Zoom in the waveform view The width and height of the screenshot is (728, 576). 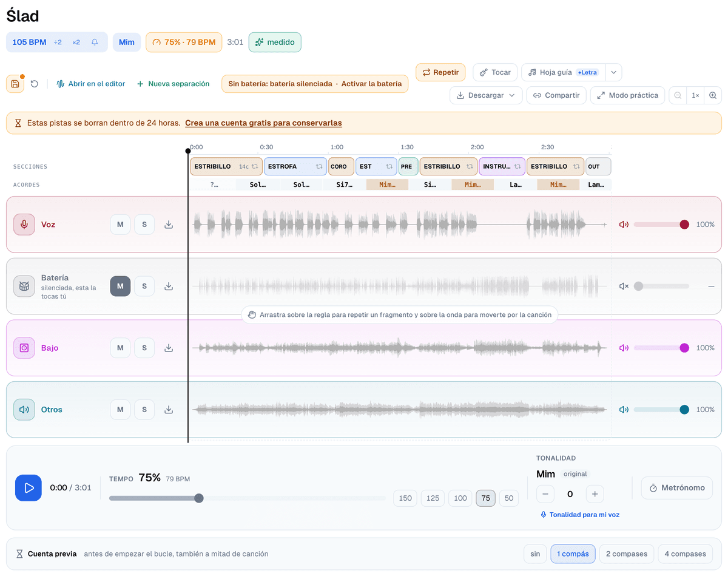[713, 95]
